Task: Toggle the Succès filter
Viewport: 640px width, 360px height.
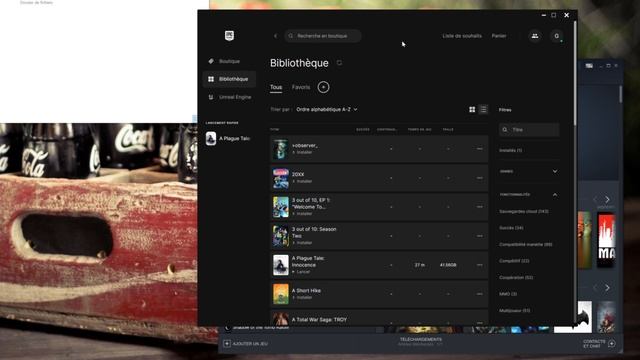Action: pyautogui.click(x=511, y=228)
